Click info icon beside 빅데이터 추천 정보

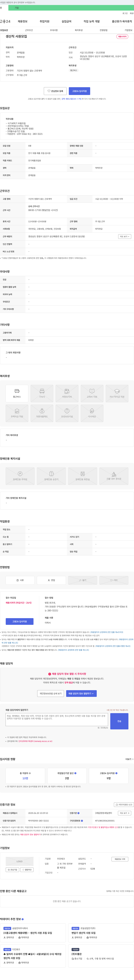coord(22,919)
